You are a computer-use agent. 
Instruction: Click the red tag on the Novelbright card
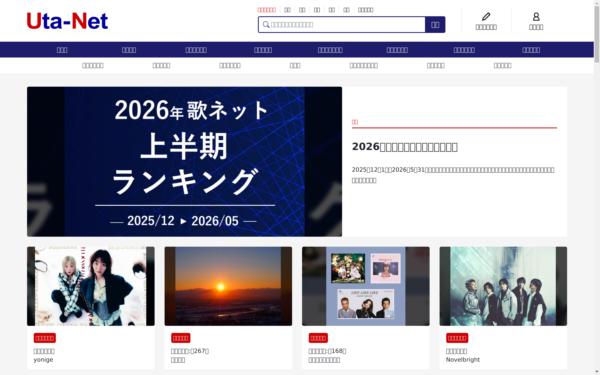(x=457, y=338)
